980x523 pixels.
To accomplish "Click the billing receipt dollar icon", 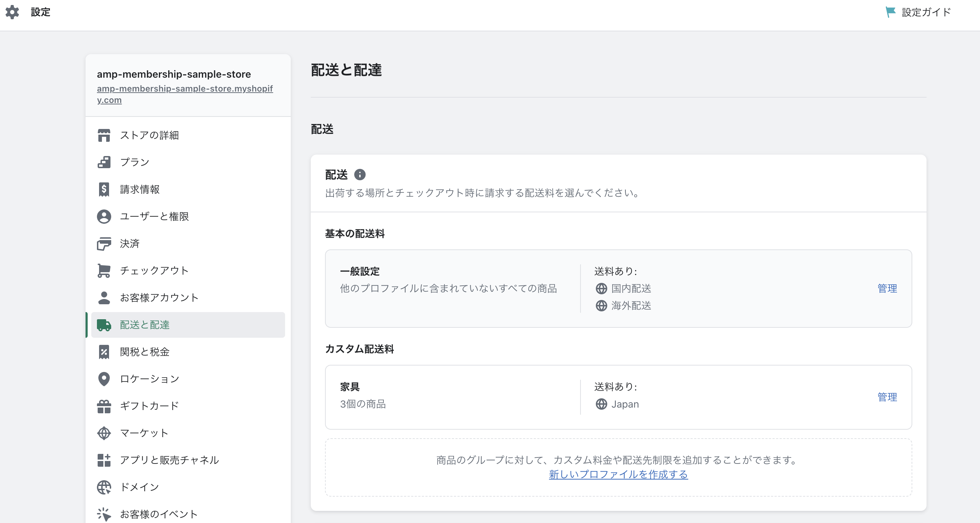I will [x=104, y=189].
